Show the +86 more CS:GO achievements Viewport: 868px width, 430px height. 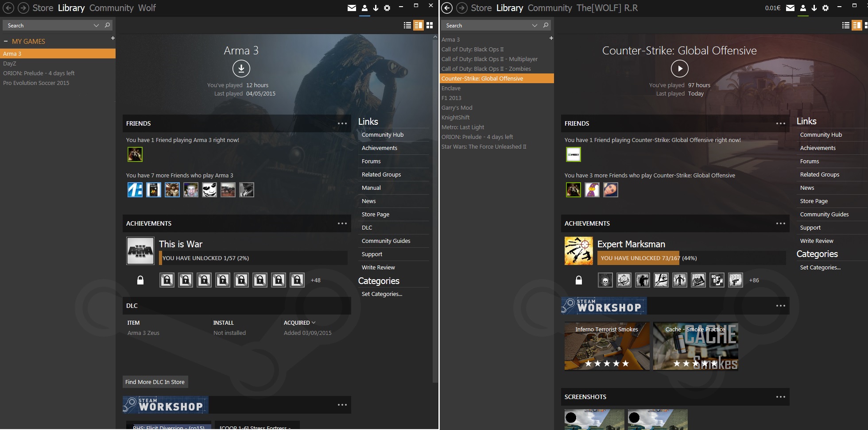(754, 280)
